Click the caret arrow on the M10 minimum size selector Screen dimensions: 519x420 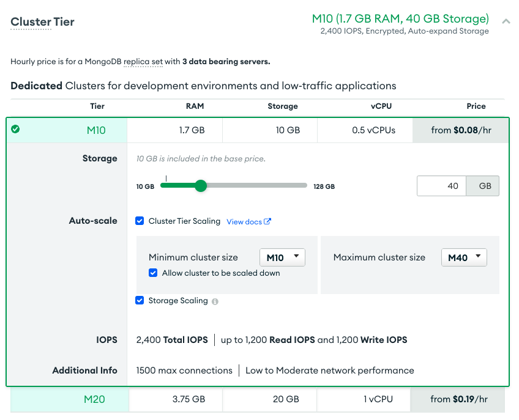[297, 257]
